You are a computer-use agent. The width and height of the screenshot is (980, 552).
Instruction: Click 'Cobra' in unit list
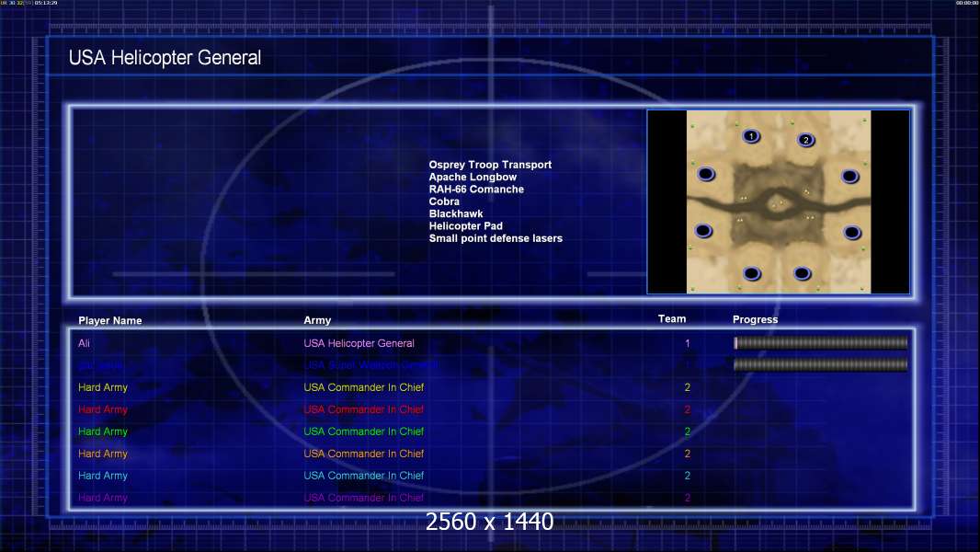444,201
